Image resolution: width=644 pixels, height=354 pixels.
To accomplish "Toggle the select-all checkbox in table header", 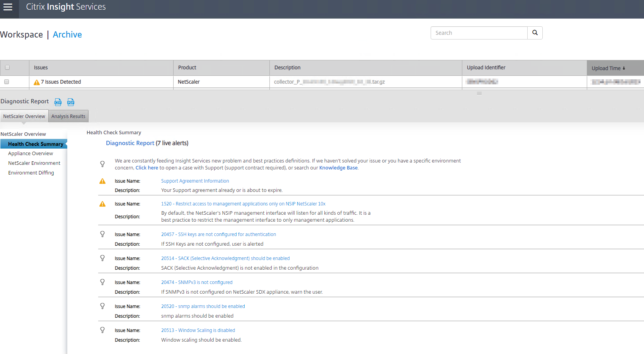I will tap(7, 68).
